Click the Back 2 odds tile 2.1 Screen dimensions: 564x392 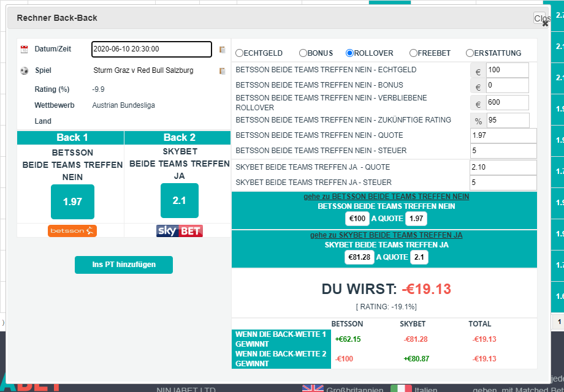click(x=180, y=200)
